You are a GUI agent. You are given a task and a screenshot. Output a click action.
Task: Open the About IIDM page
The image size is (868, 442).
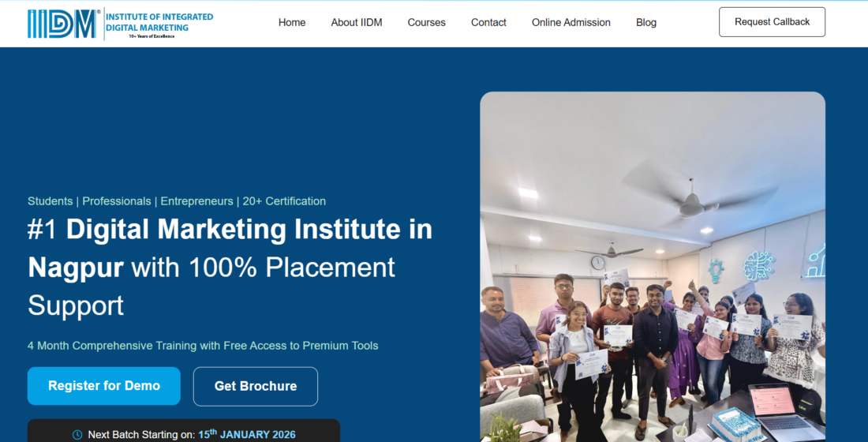(x=357, y=23)
